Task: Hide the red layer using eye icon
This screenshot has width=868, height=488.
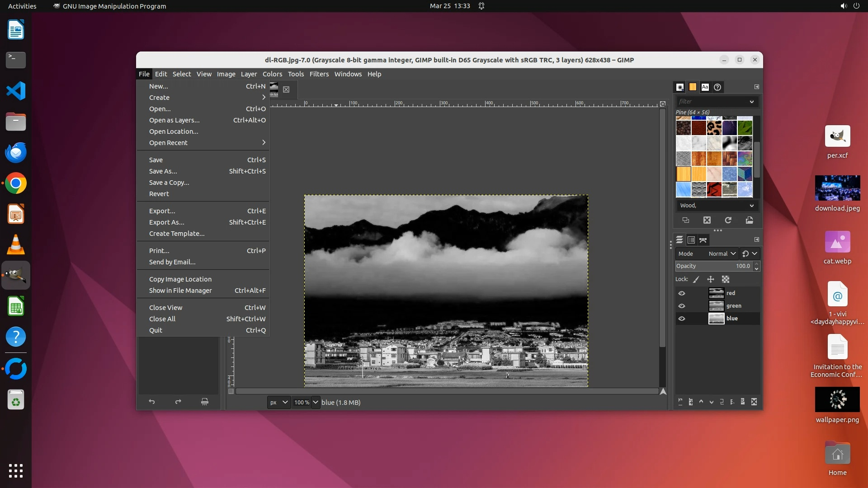Action: 682,293
